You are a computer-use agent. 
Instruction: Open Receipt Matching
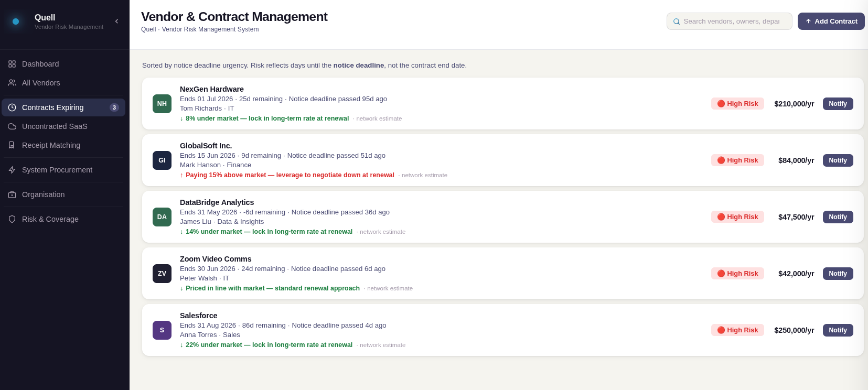[x=63, y=145]
